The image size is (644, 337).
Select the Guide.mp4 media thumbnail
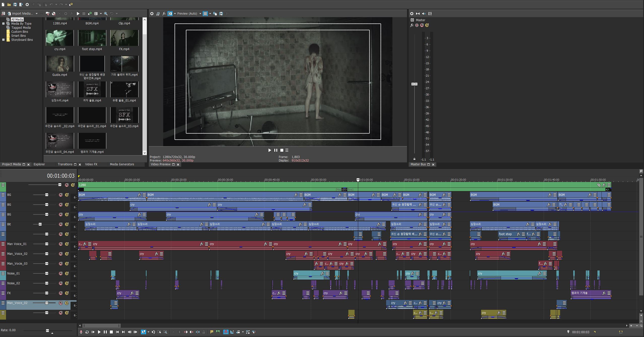60,64
